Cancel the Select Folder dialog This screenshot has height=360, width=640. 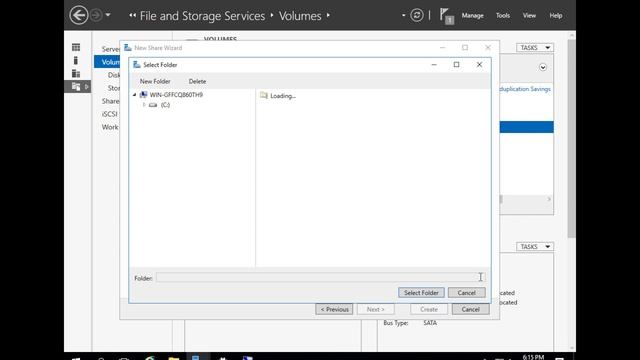click(467, 293)
